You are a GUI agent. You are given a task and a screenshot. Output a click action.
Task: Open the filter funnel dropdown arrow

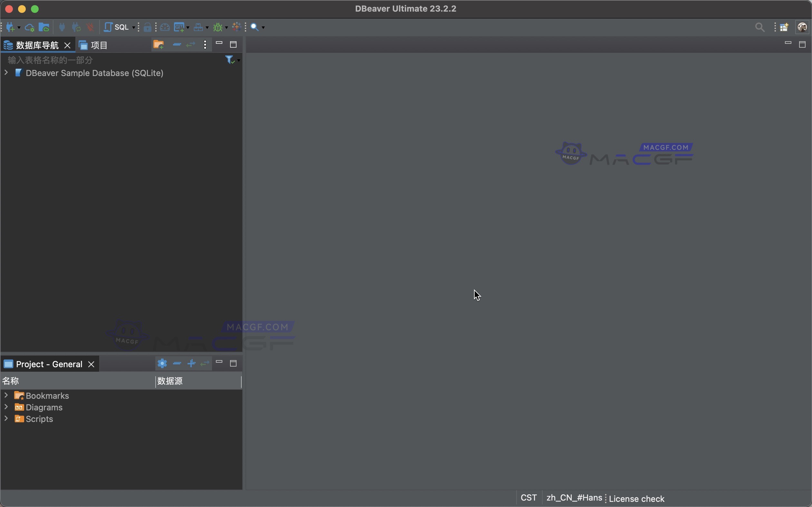click(x=238, y=60)
